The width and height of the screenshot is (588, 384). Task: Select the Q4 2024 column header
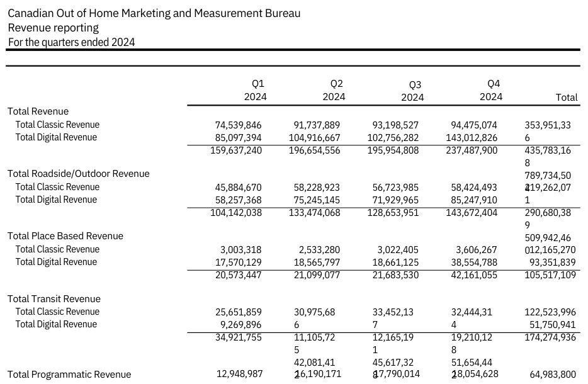(x=491, y=90)
